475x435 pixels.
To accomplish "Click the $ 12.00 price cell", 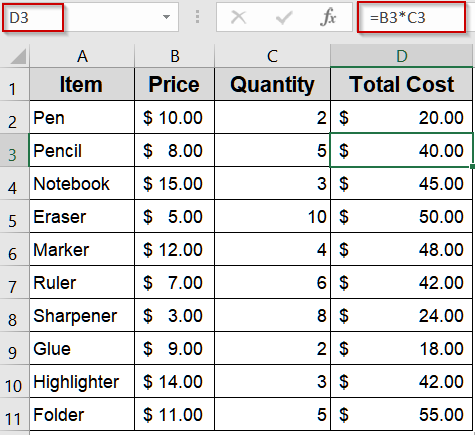I will (x=175, y=249).
